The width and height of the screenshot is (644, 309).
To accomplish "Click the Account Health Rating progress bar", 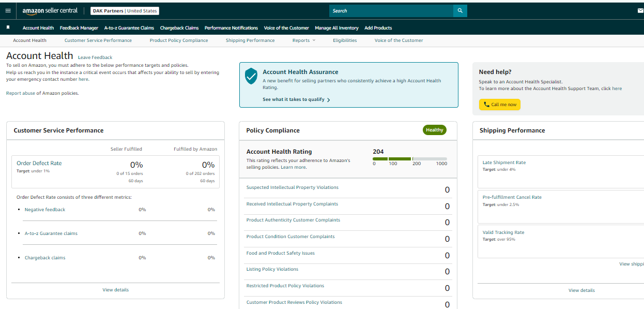I will (410, 158).
